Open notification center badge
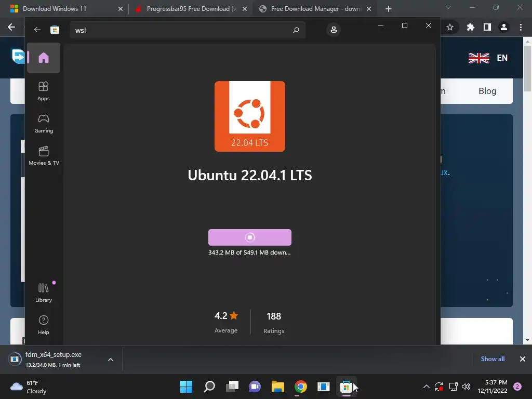 (517, 387)
